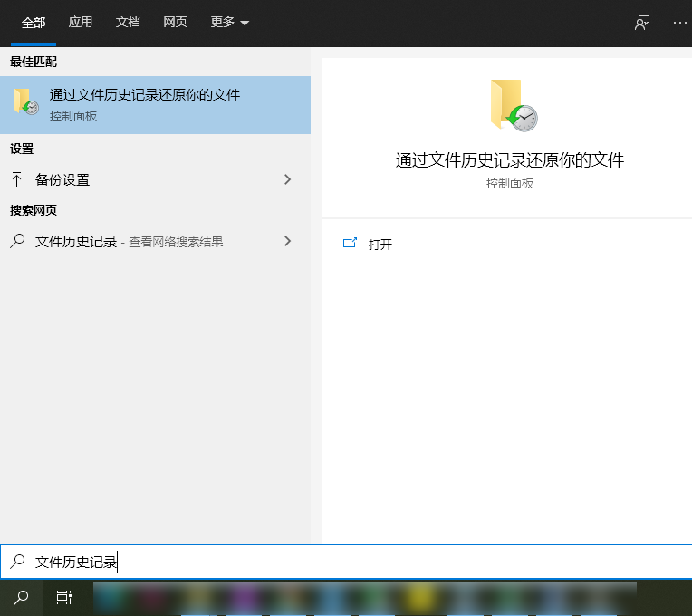Click the preview title 通过文件历史记录还原你的文件
The height and width of the screenshot is (616, 692).
click(510, 159)
